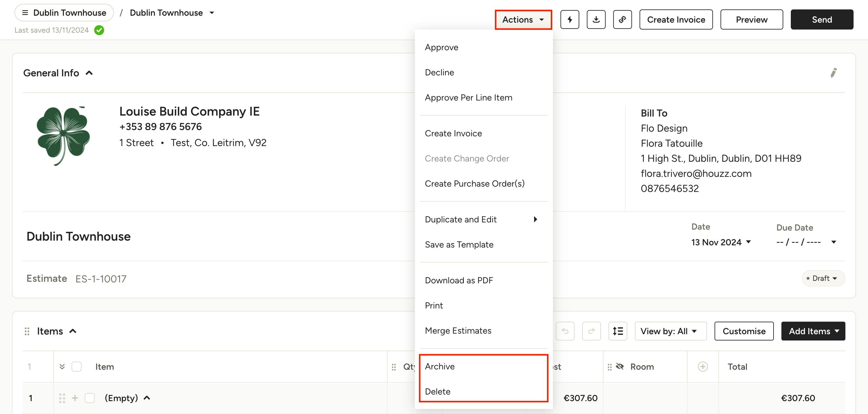Choose Print from the menu
This screenshot has width=868, height=414.
point(484,306)
